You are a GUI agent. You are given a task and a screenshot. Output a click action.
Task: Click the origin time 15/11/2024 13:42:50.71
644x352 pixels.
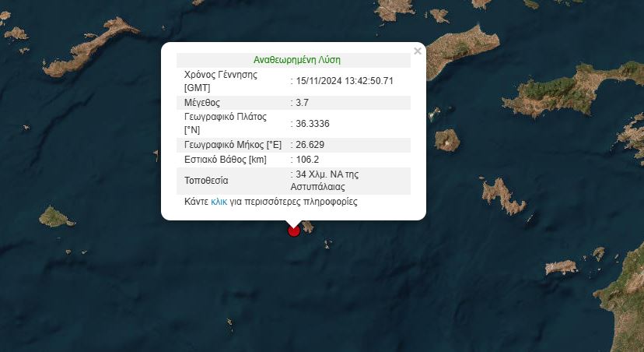pos(344,81)
